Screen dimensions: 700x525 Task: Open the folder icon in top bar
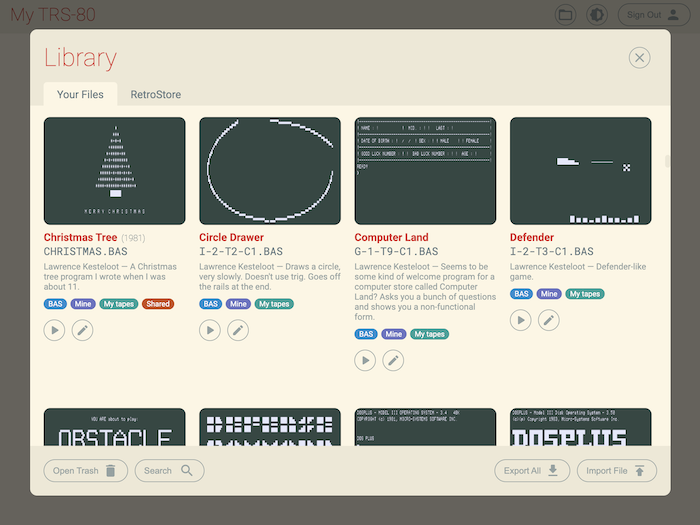(565, 15)
